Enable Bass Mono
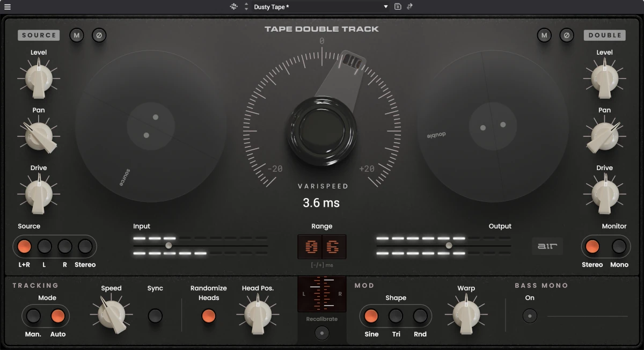 point(529,316)
